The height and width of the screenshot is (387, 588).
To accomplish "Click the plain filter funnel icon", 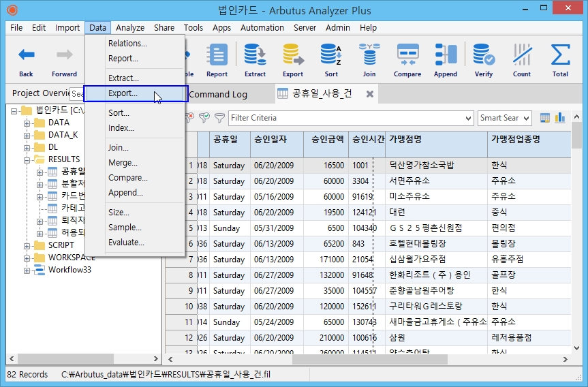I will [x=219, y=118].
